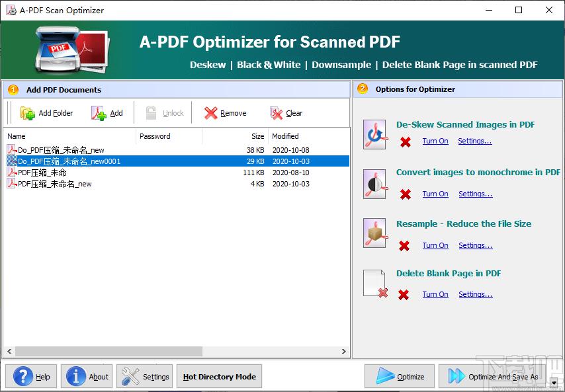
Task: Open Settings for Resample option
Action: pyautogui.click(x=476, y=245)
